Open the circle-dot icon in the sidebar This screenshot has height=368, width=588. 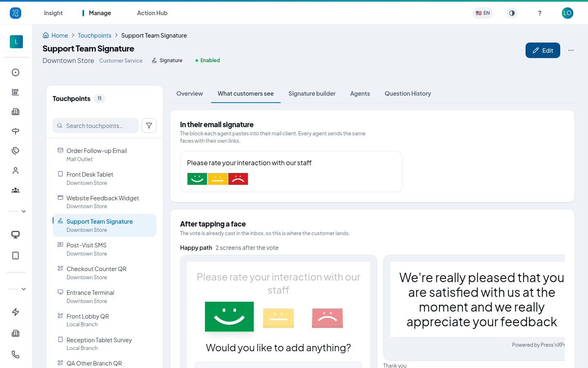pyautogui.click(x=16, y=72)
